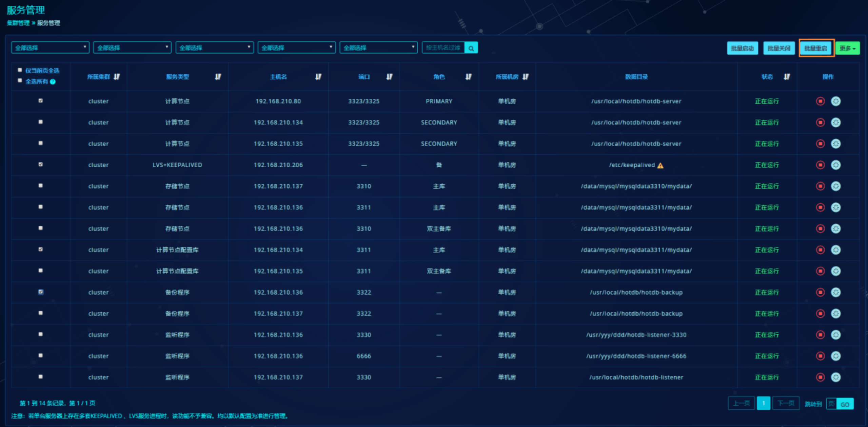This screenshot has width=868, height=427.
Task: Click the 批量重启 button
Action: 815,48
